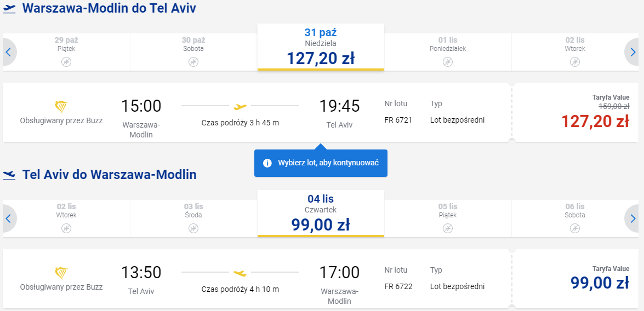644x311 pixels.
Task: Select the 04 lis Czwartek date tab
Action: pos(321,214)
